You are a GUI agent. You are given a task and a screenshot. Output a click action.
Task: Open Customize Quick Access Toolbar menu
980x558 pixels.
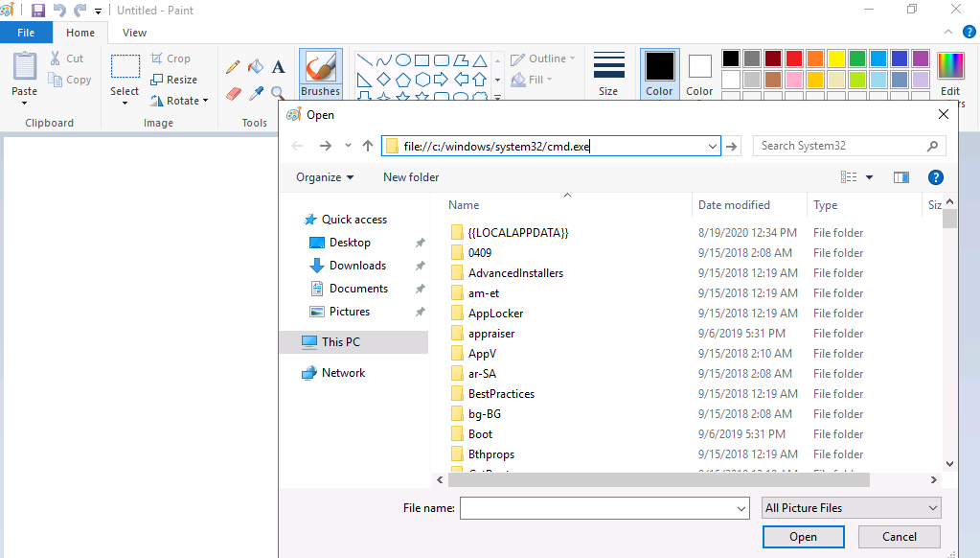[98, 11]
